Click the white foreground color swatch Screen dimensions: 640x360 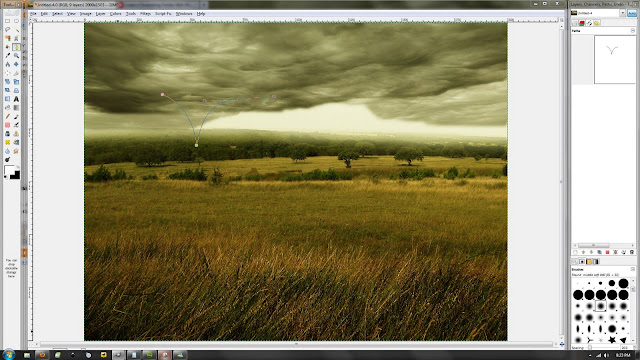(x=8, y=170)
